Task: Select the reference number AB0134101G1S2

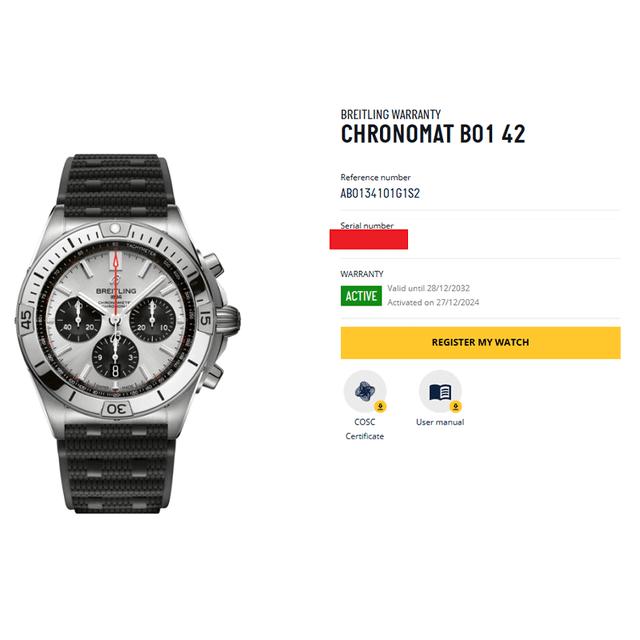Action: (x=380, y=193)
